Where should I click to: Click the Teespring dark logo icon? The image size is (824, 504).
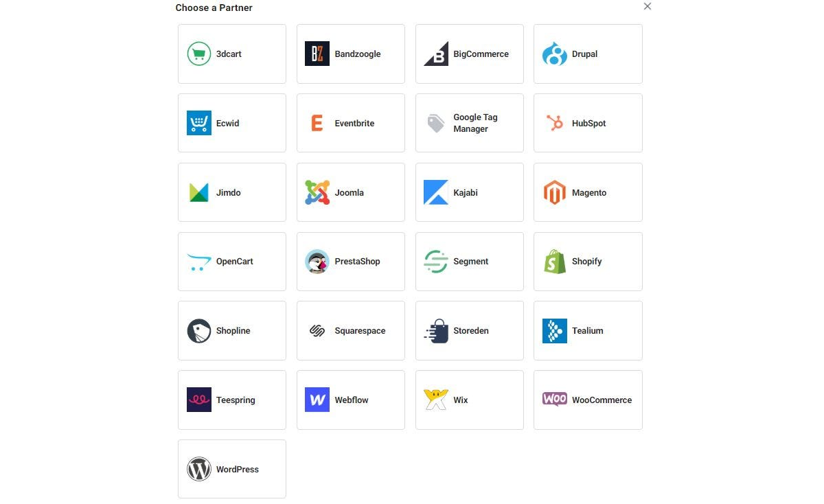tap(199, 400)
